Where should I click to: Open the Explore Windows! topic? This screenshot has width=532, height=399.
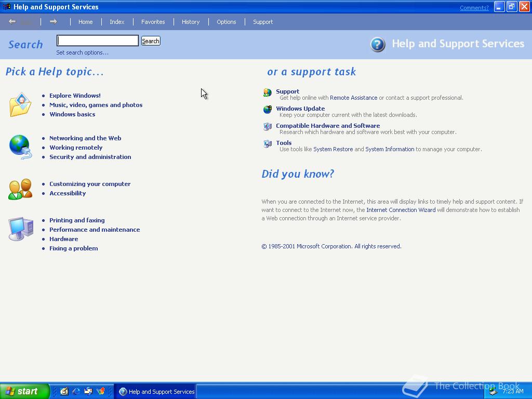pos(75,96)
